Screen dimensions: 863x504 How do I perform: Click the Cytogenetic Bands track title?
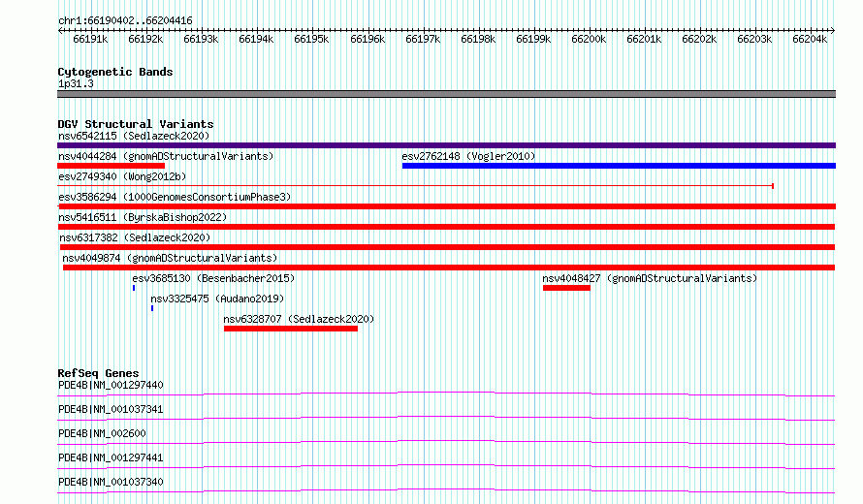pyautogui.click(x=115, y=72)
